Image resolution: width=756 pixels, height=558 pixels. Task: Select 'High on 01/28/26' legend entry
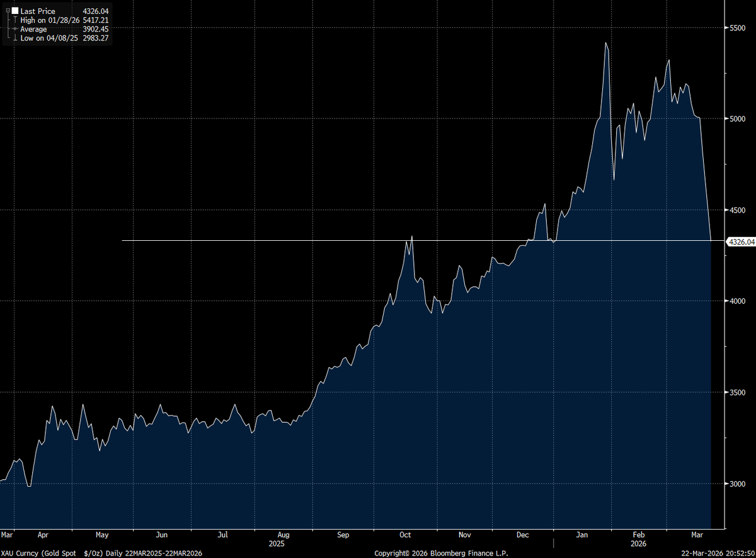(x=50, y=20)
